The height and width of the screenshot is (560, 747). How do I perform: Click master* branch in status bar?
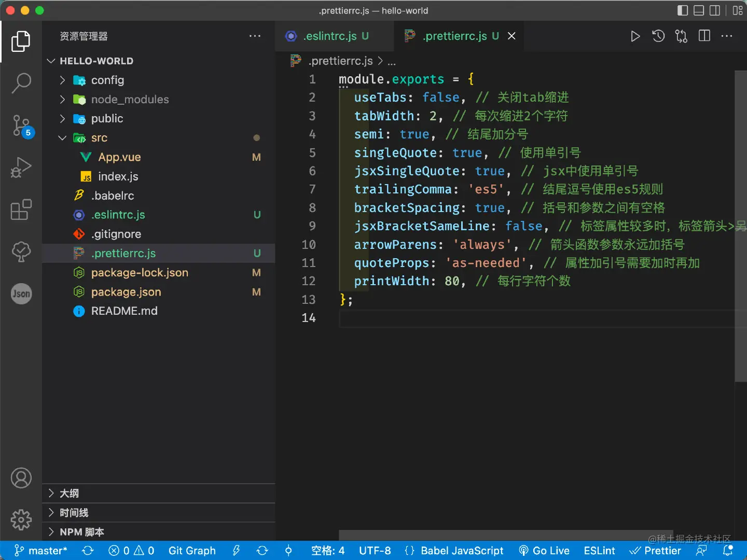[x=40, y=551]
